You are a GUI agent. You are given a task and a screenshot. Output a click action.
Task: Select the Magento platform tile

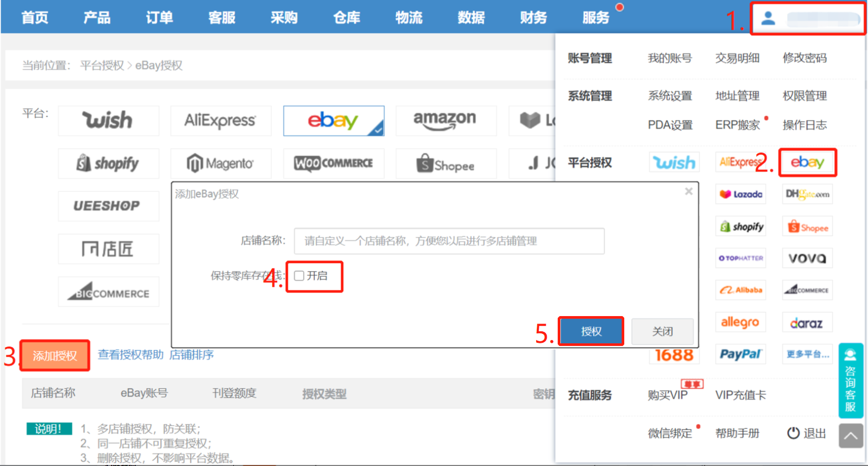point(221,164)
